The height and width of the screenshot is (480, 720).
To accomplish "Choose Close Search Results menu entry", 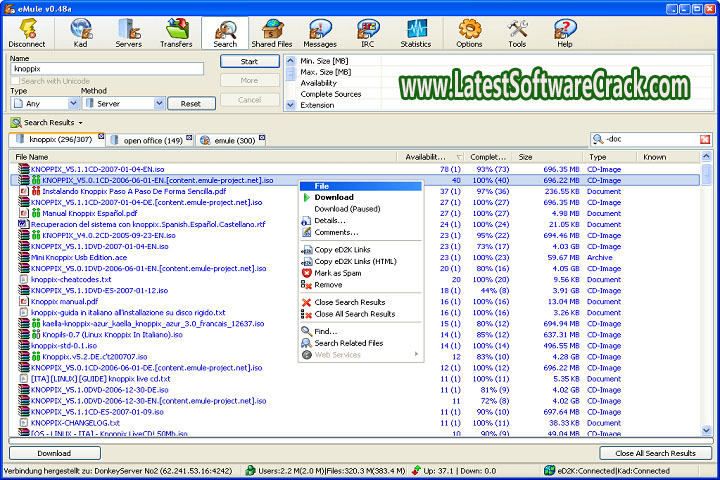I will (x=360, y=302).
